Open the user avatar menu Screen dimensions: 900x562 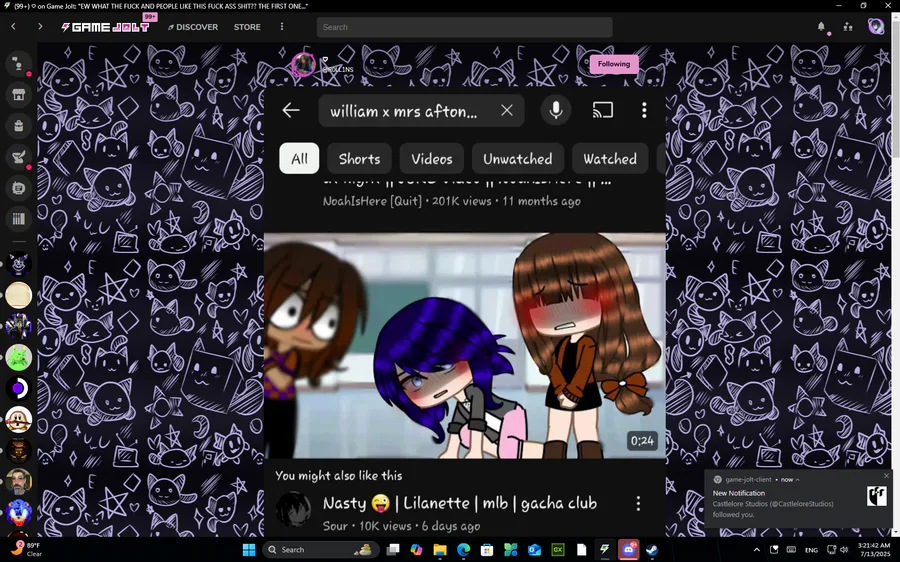(875, 26)
